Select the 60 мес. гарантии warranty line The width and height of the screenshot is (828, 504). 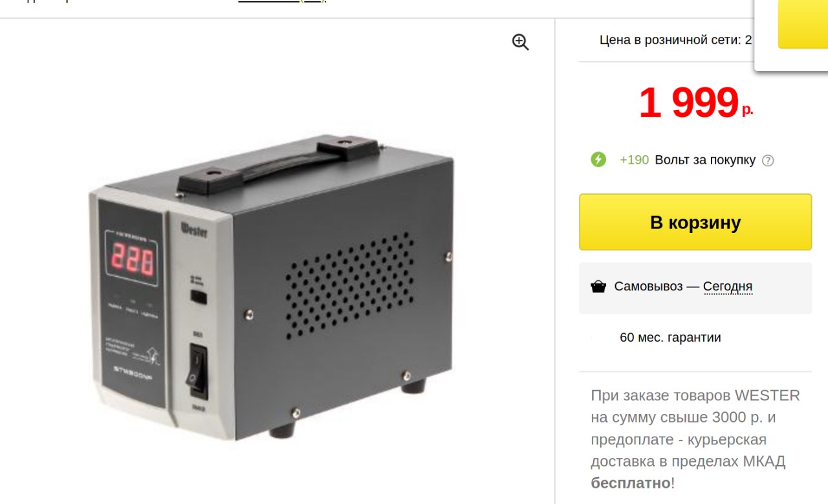(670, 338)
